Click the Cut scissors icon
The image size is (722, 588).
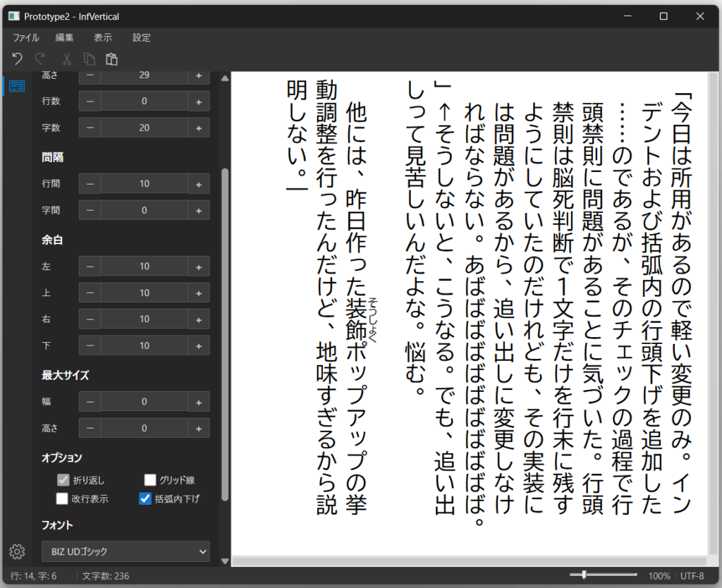point(67,59)
